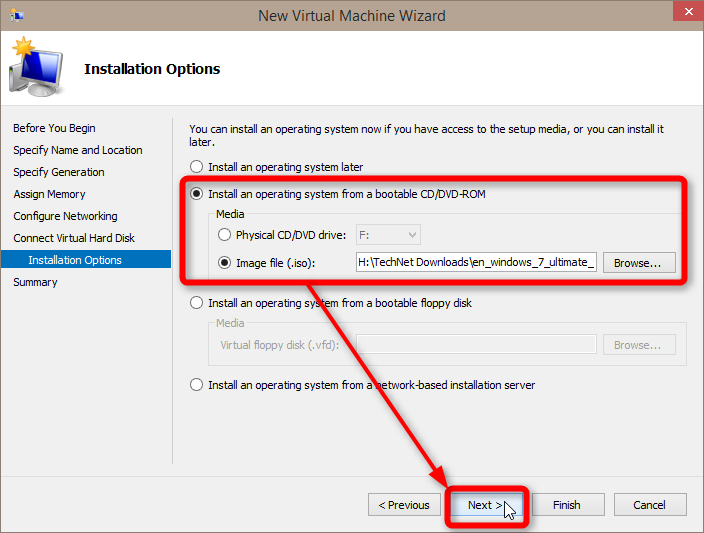Close the New Virtual Machine Wizard

tap(688, 11)
